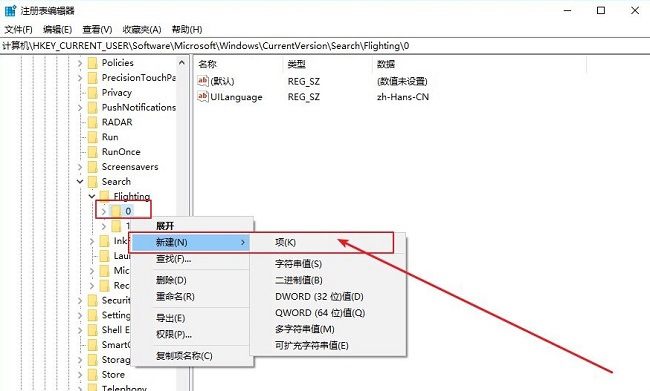The height and width of the screenshot is (391, 650).
Task: Select the RADAR folder icon
Action: (x=93, y=122)
